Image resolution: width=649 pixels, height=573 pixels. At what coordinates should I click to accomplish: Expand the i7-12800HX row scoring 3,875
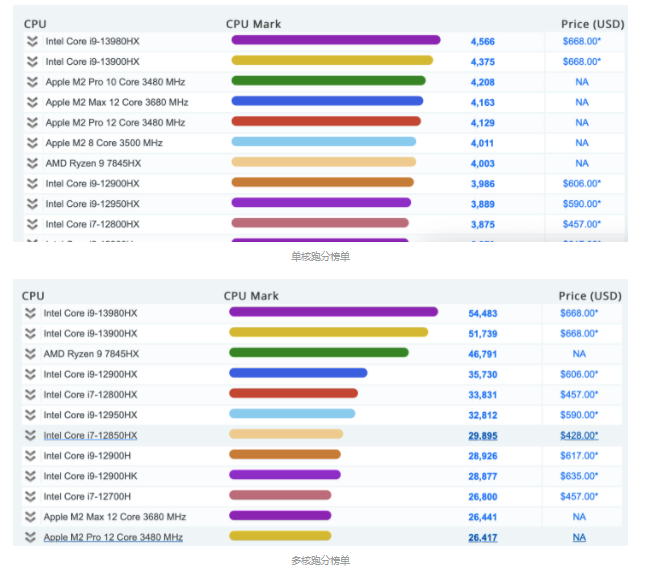[x=32, y=224]
